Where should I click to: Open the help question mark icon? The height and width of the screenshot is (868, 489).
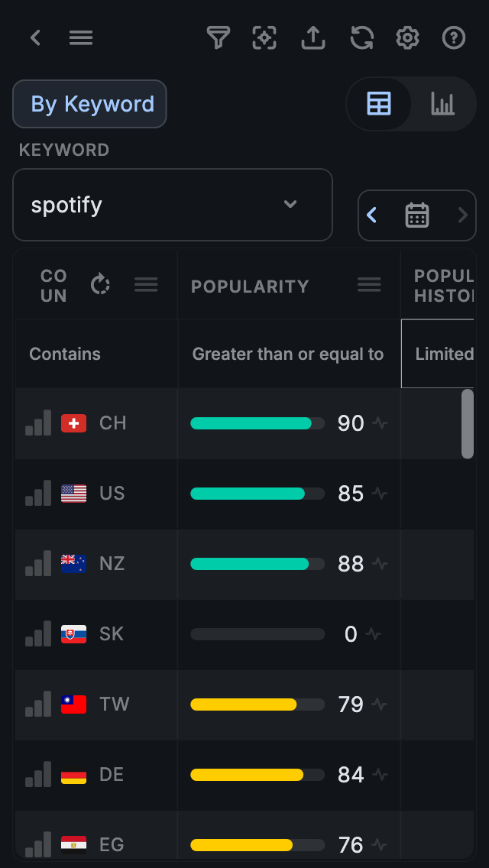454,37
